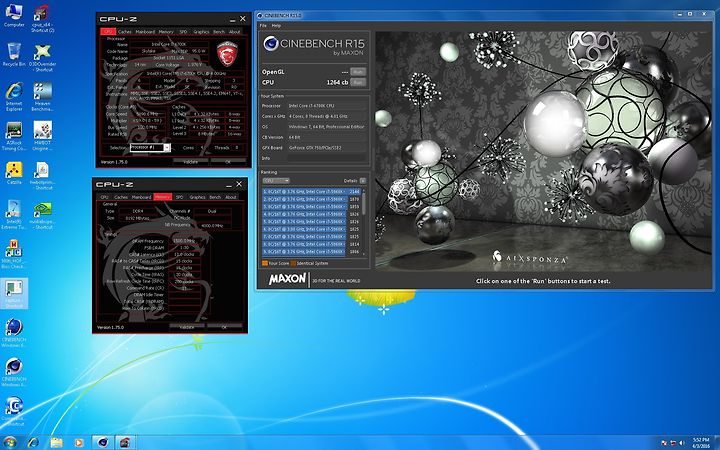Open the Recycle Bin desktop icon
The width and height of the screenshot is (720, 450).
click(14, 55)
